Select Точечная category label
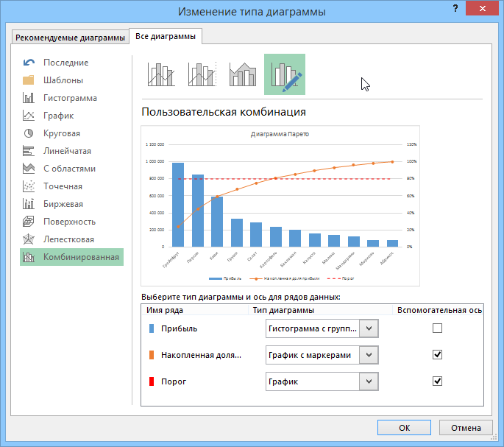504x447 pixels. click(x=63, y=186)
